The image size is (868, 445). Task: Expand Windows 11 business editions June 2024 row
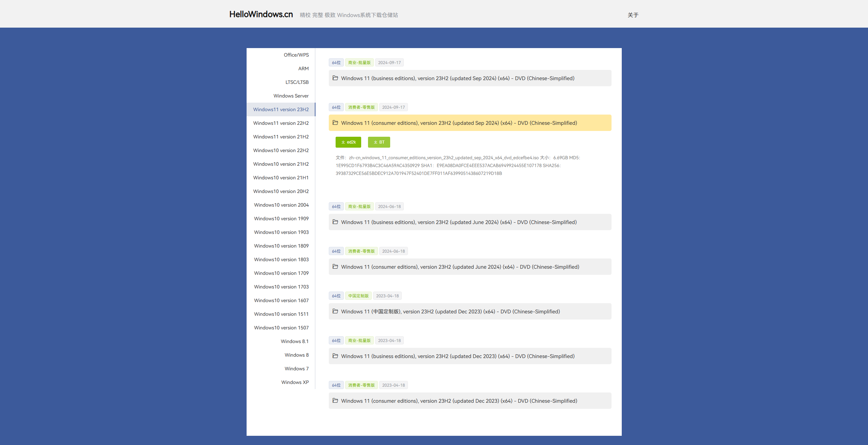pyautogui.click(x=459, y=222)
